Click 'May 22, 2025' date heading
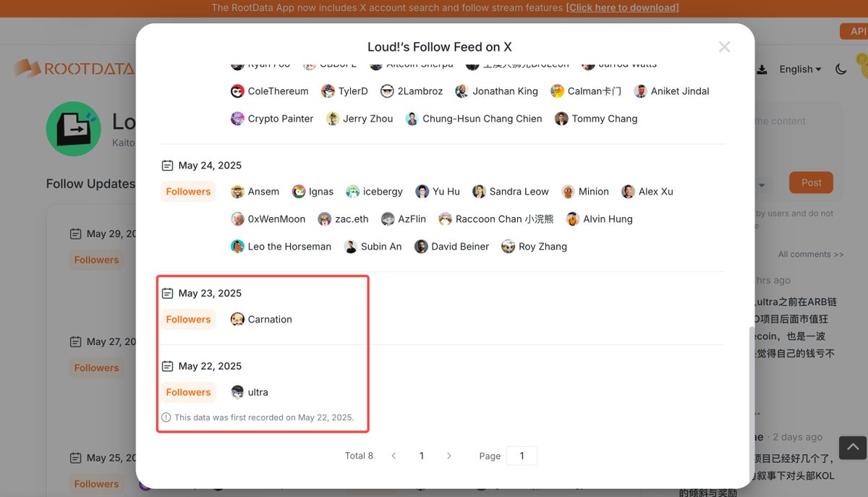Viewport: 868px width, 497px height. pyautogui.click(x=210, y=367)
